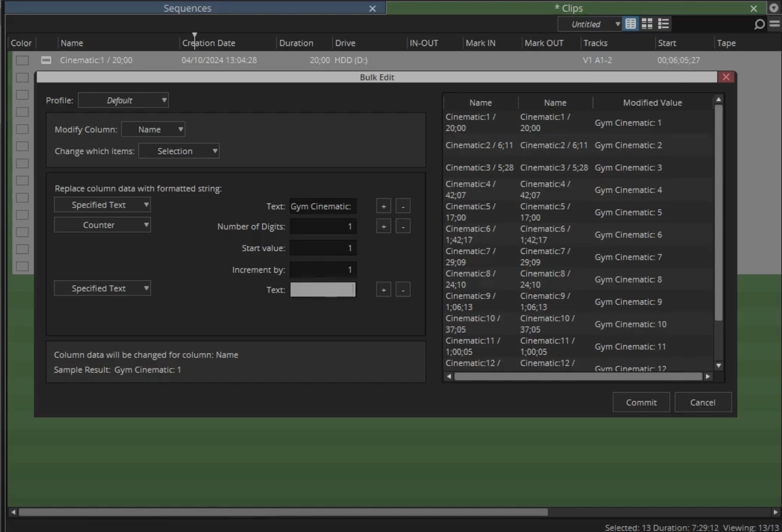Open the bin hamburger menu icon
Image resolution: width=782 pixels, height=532 pixels.
pyautogui.click(x=774, y=24)
